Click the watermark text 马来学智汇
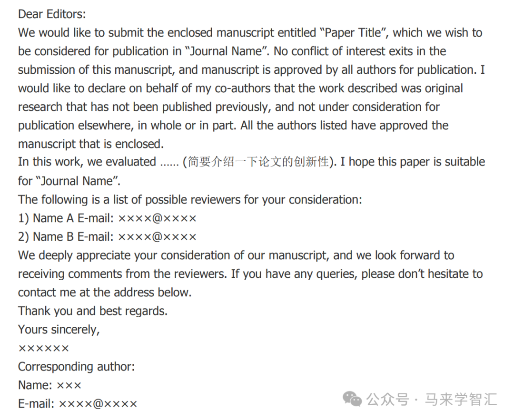The height and width of the screenshot is (420, 514). [x=461, y=400]
